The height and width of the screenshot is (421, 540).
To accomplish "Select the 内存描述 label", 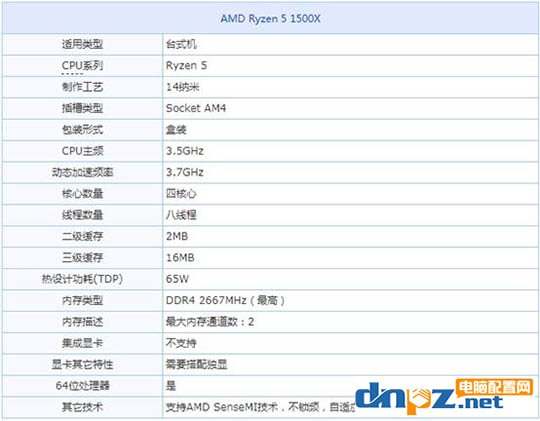I will pyautogui.click(x=82, y=322).
